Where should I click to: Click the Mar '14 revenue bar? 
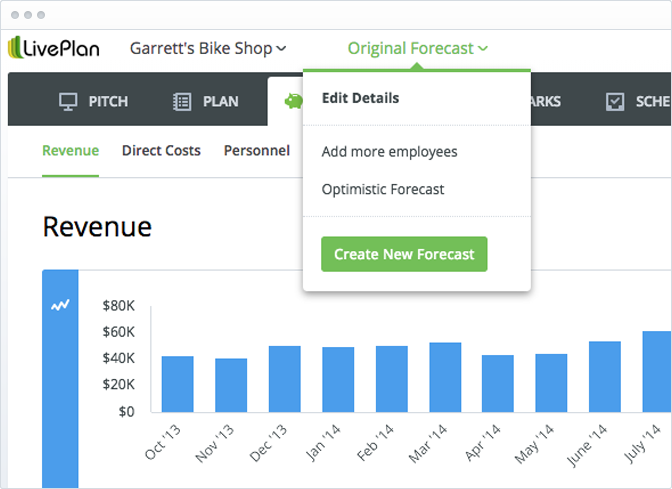tap(445, 377)
